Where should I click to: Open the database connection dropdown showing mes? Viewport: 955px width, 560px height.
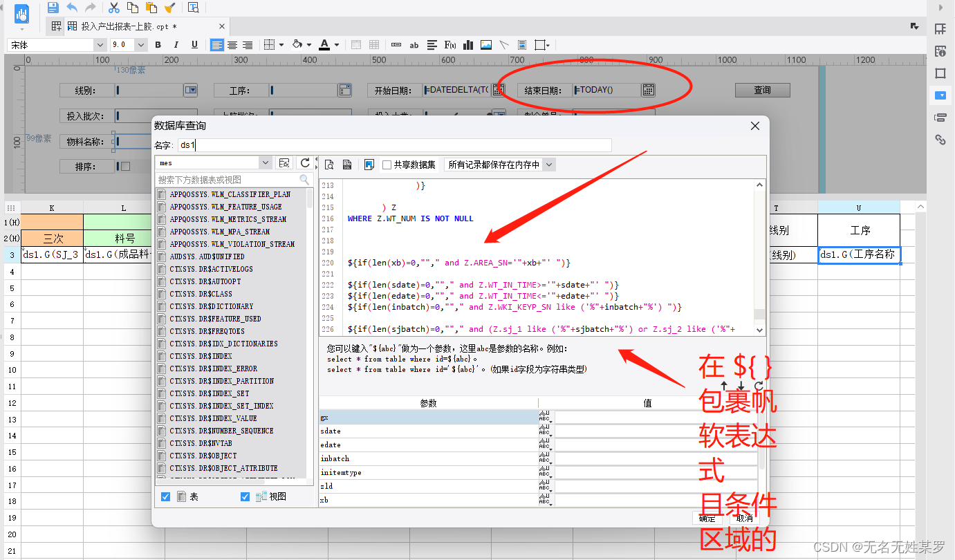266,162
